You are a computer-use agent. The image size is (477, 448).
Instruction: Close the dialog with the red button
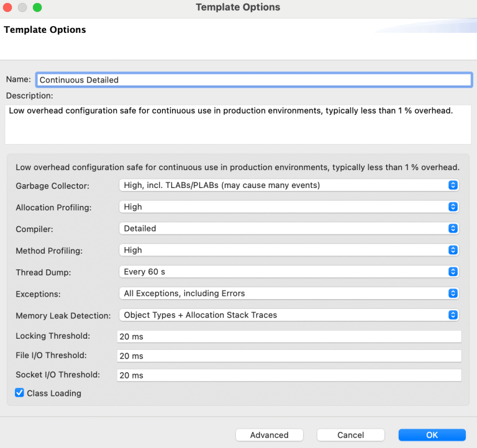(x=7, y=7)
